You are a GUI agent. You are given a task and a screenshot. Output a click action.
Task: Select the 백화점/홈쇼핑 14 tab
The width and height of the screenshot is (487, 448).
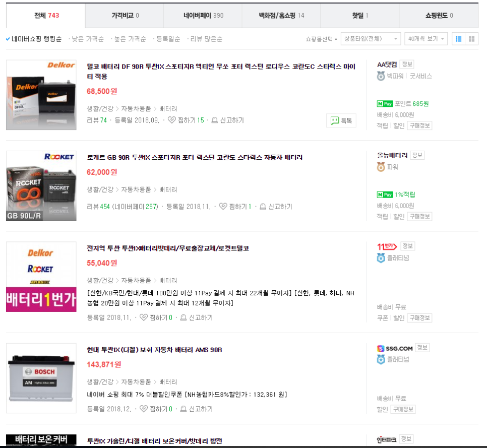pyautogui.click(x=281, y=16)
